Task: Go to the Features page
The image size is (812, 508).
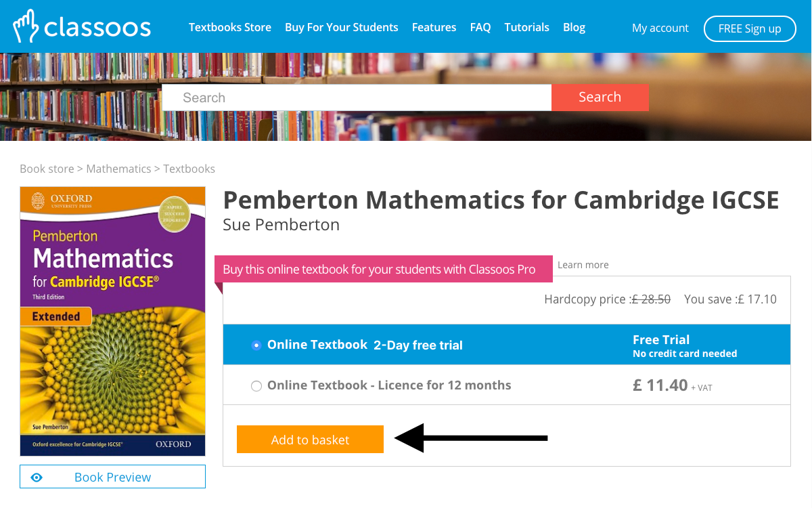Action: click(434, 28)
